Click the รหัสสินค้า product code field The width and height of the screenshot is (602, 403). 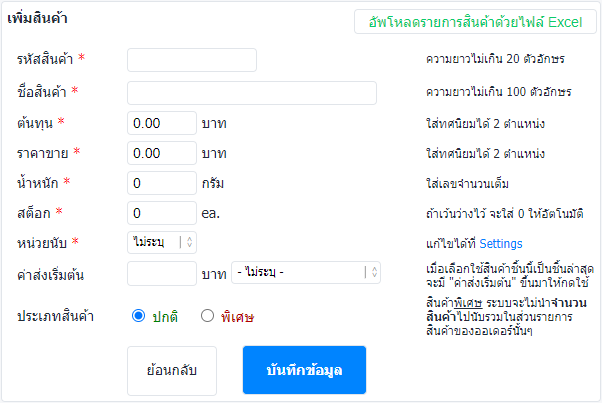tap(192, 60)
